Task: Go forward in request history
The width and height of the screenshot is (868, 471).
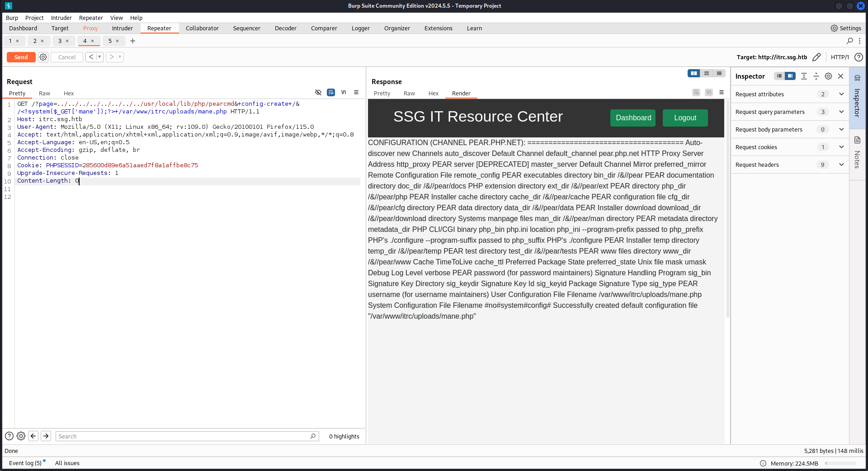Action: click(111, 57)
